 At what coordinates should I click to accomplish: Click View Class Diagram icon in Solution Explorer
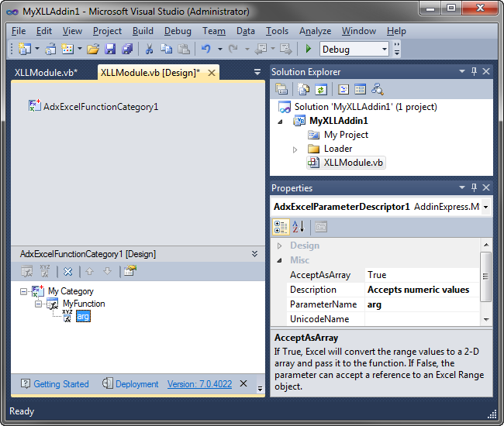tap(378, 89)
